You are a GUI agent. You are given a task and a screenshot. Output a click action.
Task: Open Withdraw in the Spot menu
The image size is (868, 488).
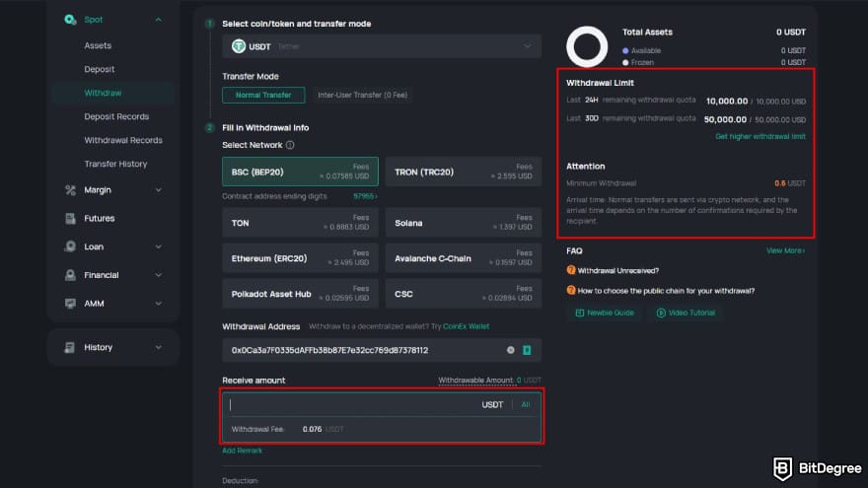(x=103, y=93)
